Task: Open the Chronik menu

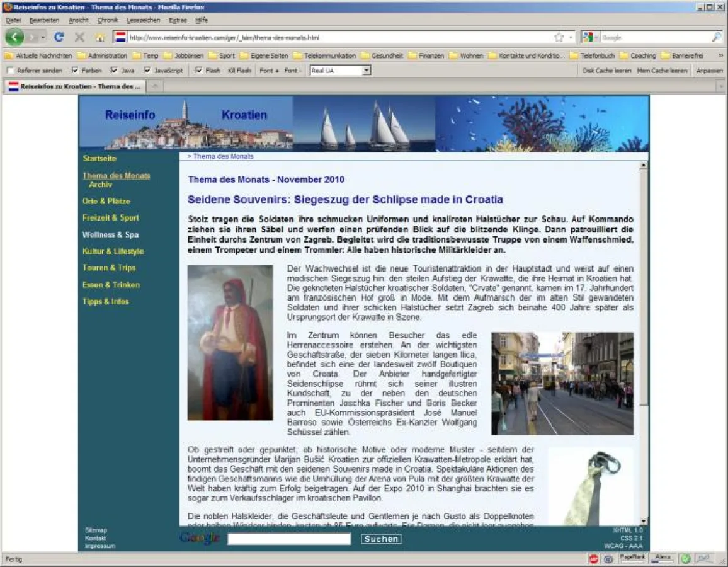Action: 108,20
